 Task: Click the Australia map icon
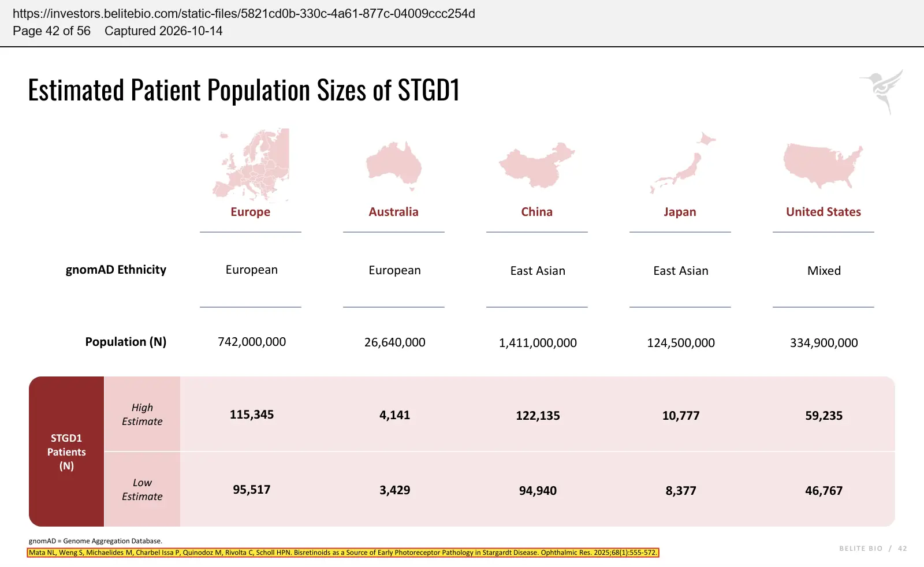[x=394, y=167]
